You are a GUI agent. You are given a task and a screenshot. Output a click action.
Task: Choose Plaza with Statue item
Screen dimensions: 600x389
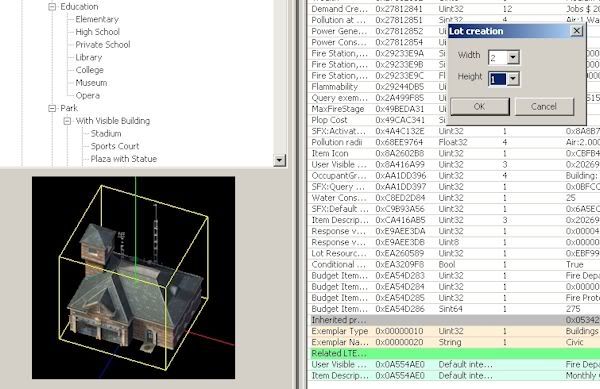point(124,159)
